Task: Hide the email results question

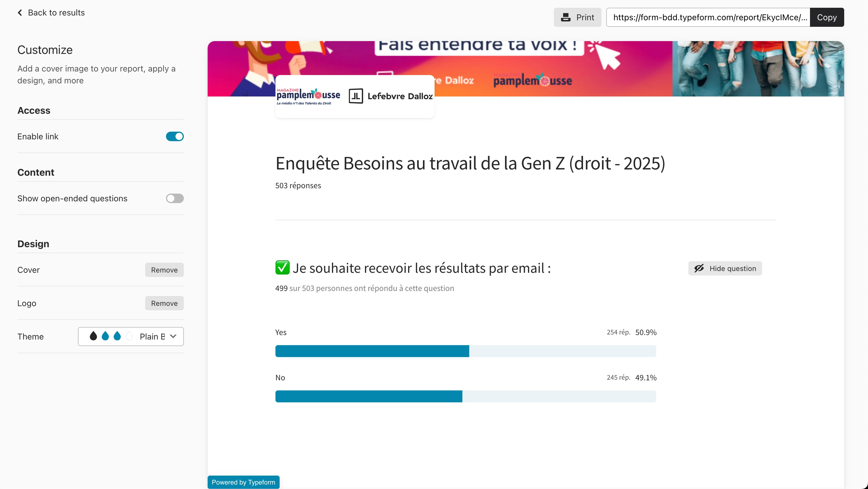Action: point(725,268)
